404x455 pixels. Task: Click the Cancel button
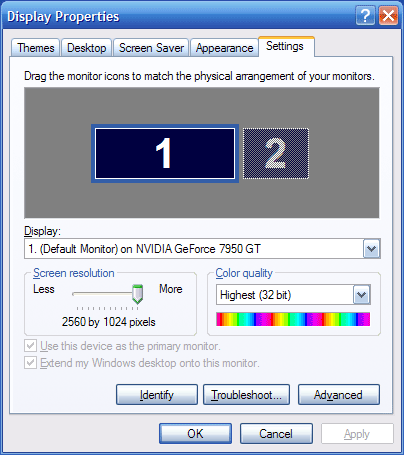point(276,434)
